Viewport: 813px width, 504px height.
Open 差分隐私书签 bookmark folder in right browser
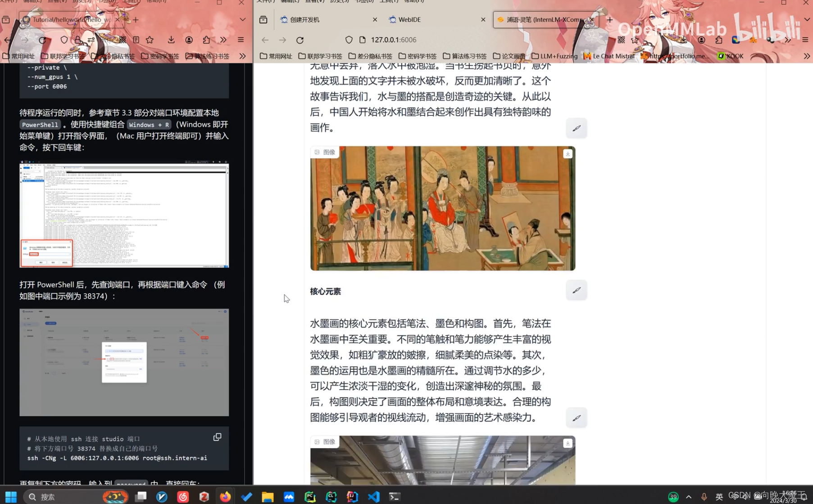coord(370,56)
